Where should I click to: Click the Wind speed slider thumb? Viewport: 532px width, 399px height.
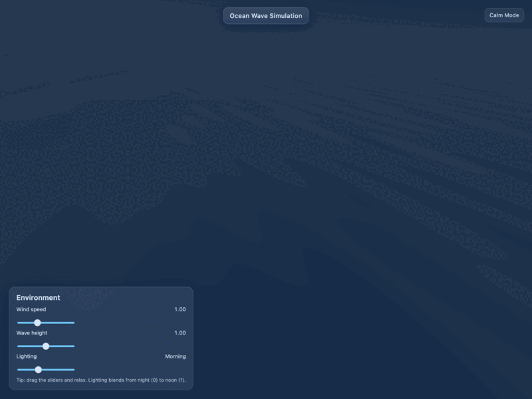coord(37,323)
